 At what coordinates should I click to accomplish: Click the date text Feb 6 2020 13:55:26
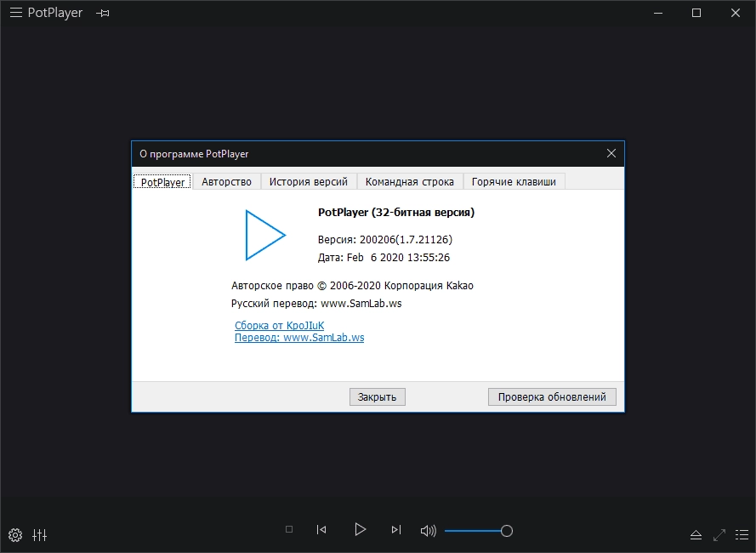coord(398,258)
